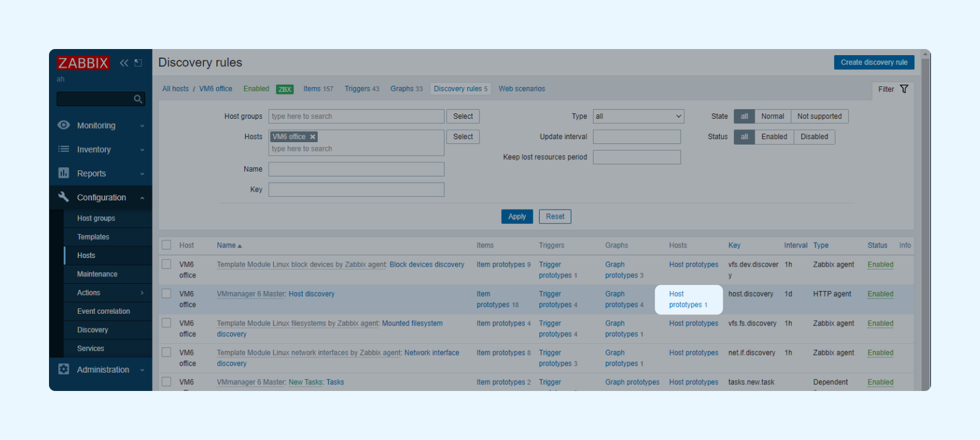Viewport: 980px width, 440px height.
Task: Click the green ZBX availability badge
Action: 285,89
